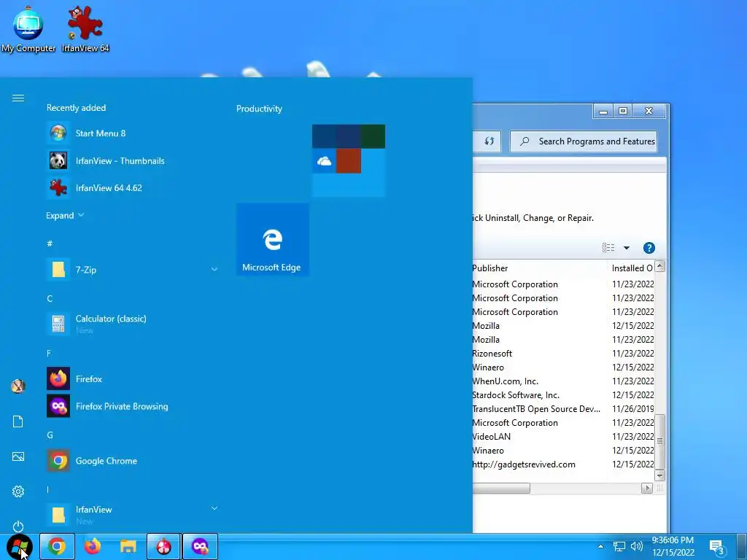Open File Explorer from the taskbar

pos(128,546)
